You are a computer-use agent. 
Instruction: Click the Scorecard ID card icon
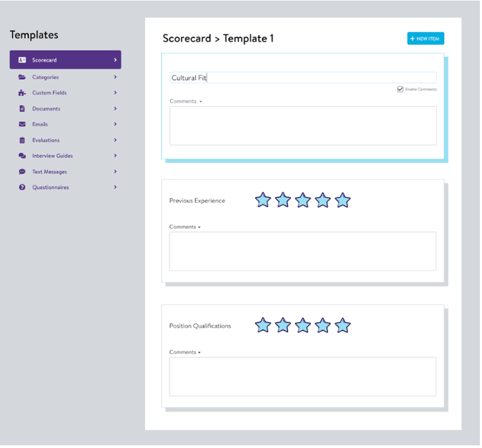tap(22, 60)
